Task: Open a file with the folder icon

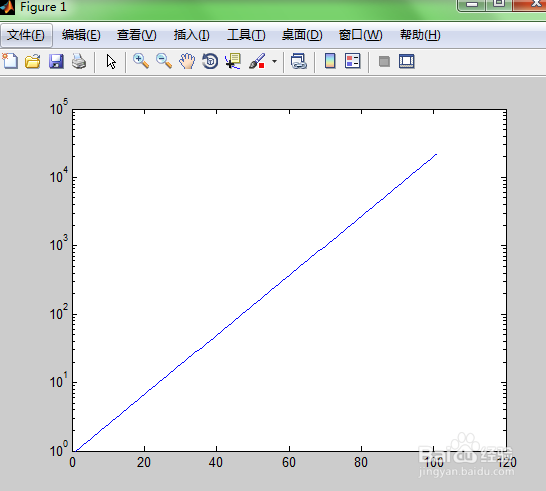Action: pos(33,62)
